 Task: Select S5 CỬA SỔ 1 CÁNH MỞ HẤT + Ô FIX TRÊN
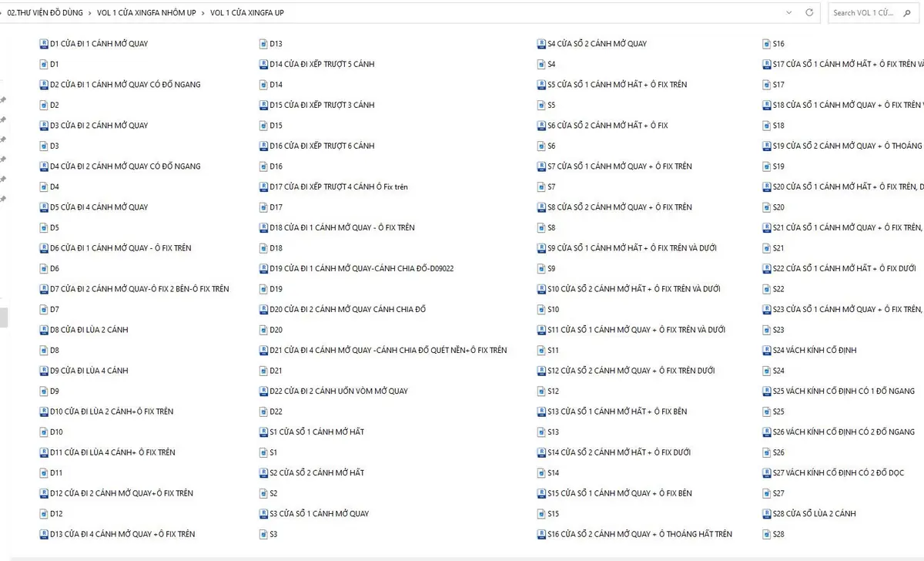coord(612,85)
